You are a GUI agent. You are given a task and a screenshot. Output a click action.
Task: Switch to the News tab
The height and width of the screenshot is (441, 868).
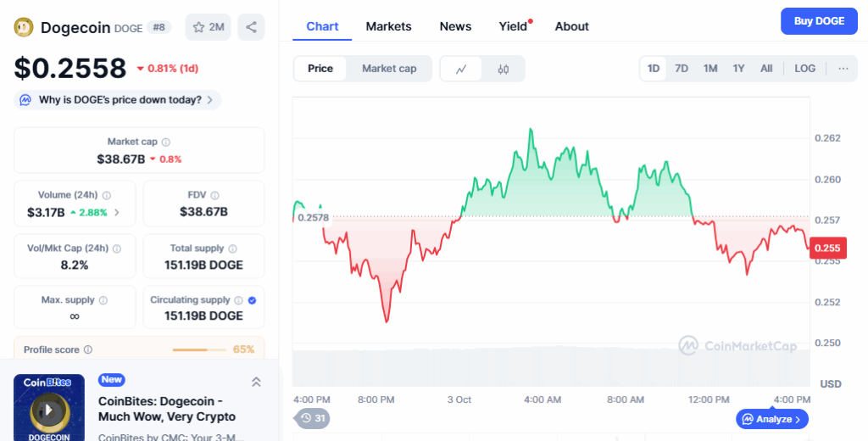point(455,26)
